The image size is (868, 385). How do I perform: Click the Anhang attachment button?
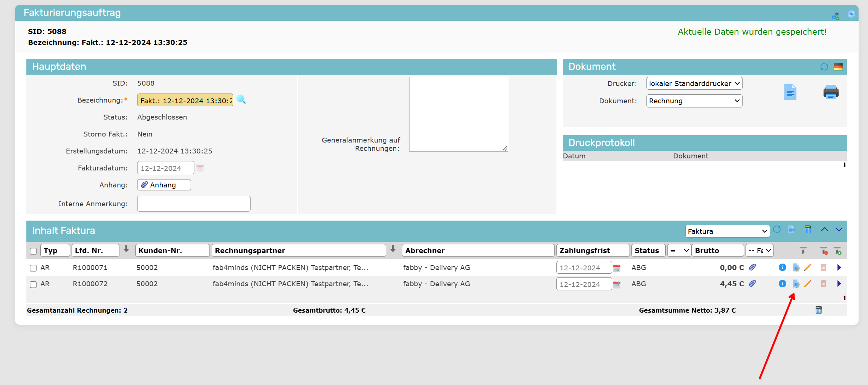pyautogui.click(x=164, y=185)
